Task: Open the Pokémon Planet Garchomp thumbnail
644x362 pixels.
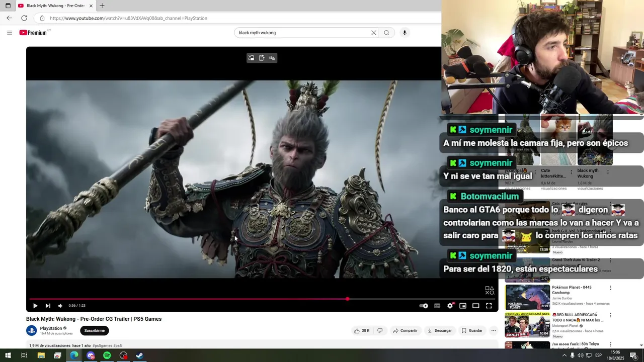Action: (527, 297)
